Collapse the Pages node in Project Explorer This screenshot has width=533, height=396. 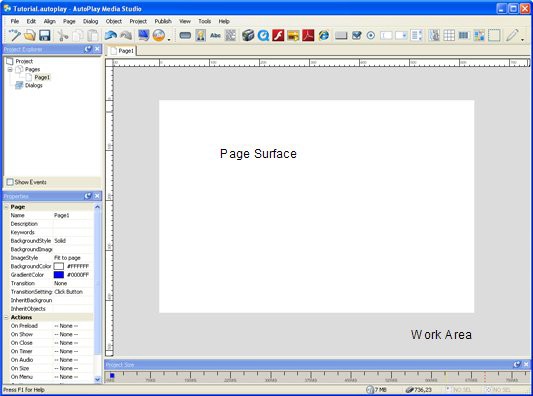coord(10,69)
